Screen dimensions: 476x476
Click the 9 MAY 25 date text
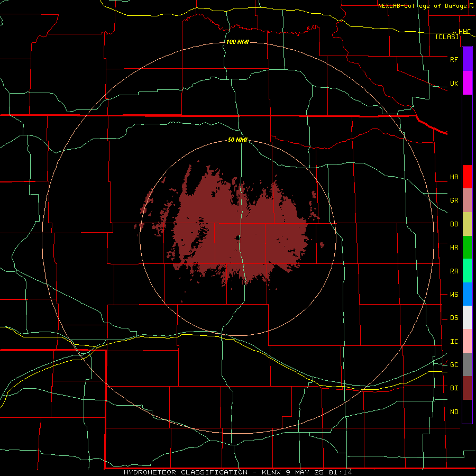pyautogui.click(x=305, y=472)
